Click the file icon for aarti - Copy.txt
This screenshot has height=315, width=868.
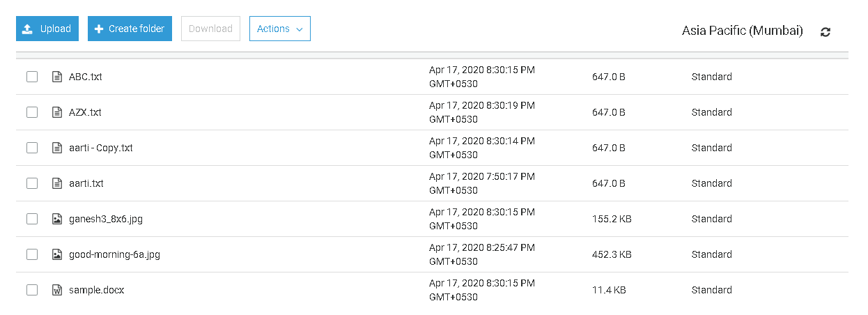(x=57, y=148)
